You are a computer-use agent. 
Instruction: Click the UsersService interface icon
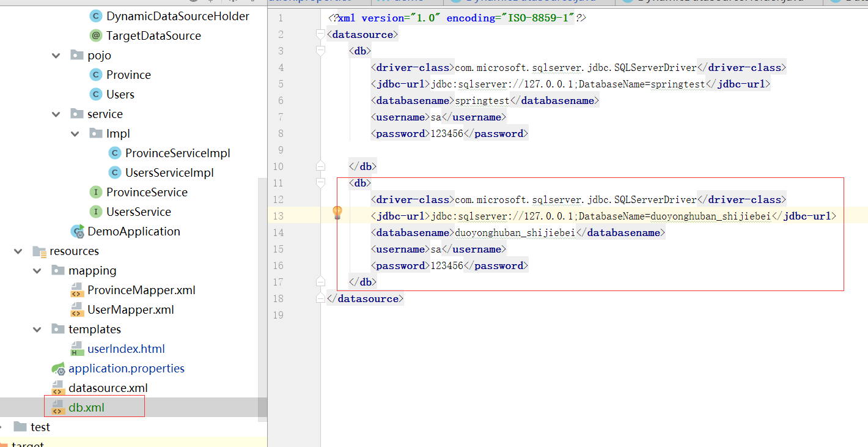pyautogui.click(x=95, y=212)
